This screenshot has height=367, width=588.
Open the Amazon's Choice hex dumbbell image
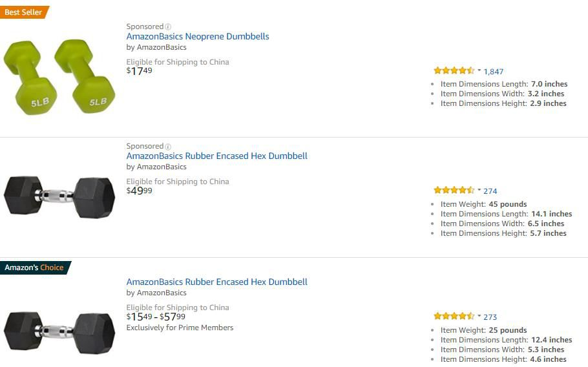pos(59,332)
